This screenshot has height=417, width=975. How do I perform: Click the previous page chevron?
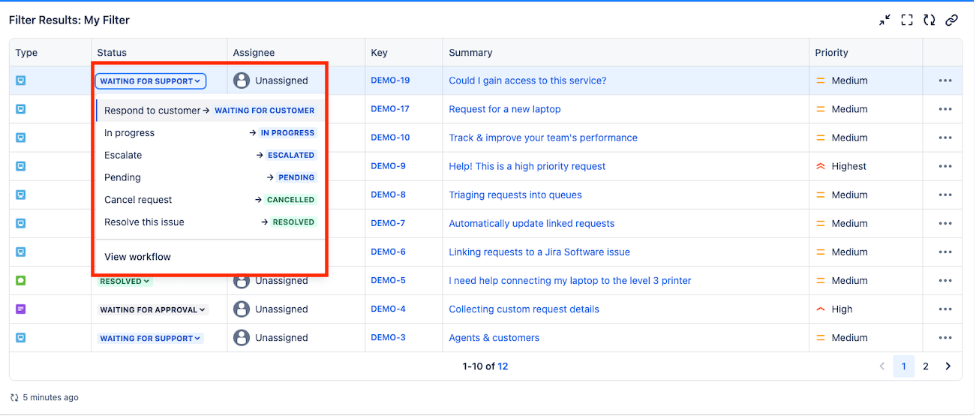tap(882, 366)
